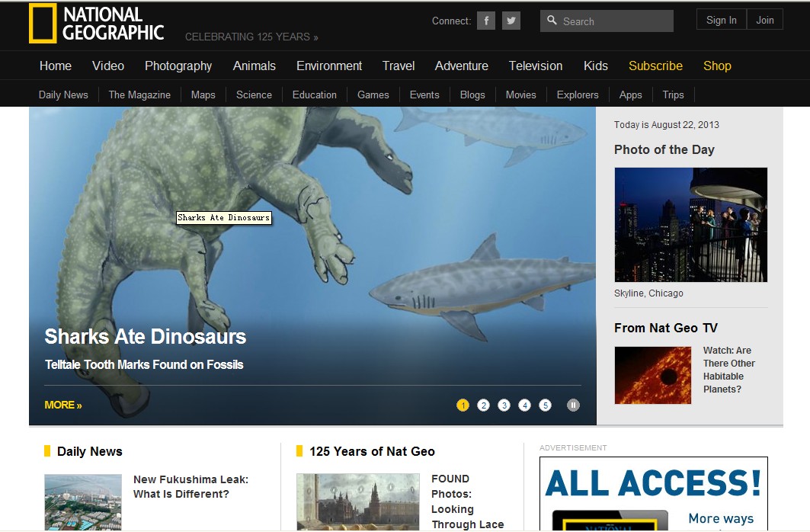
Task: Select slide 1 in the carousel
Action: tap(463, 405)
